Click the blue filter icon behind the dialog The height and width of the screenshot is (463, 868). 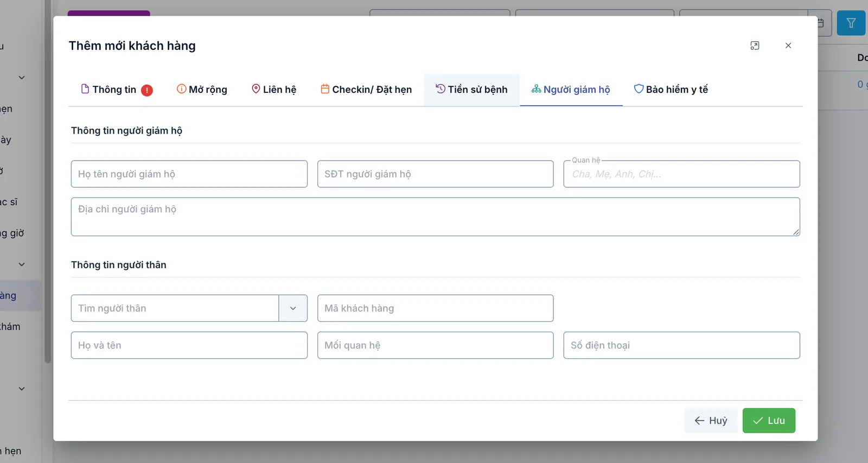851,23
